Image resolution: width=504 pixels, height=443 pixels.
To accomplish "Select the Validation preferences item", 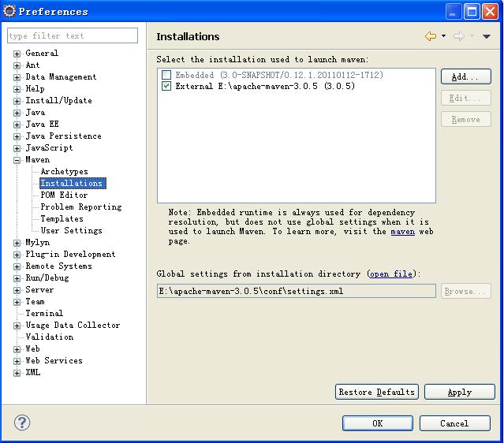I will [50, 337].
